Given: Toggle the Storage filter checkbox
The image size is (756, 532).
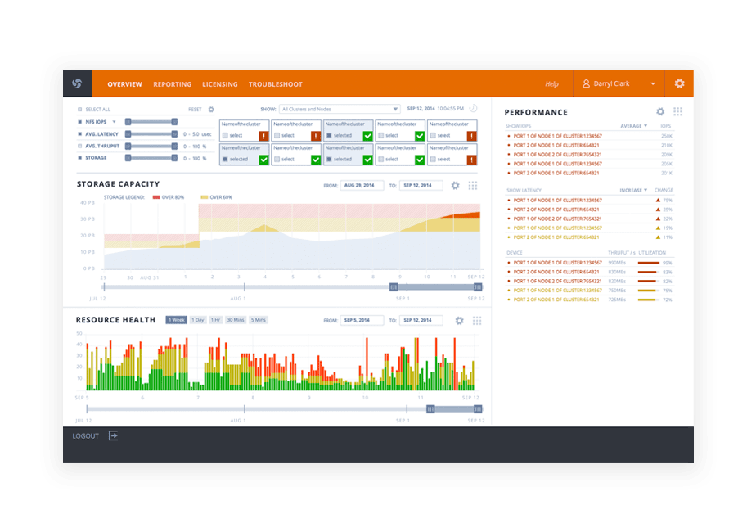Looking at the screenshot, I should point(80,158).
